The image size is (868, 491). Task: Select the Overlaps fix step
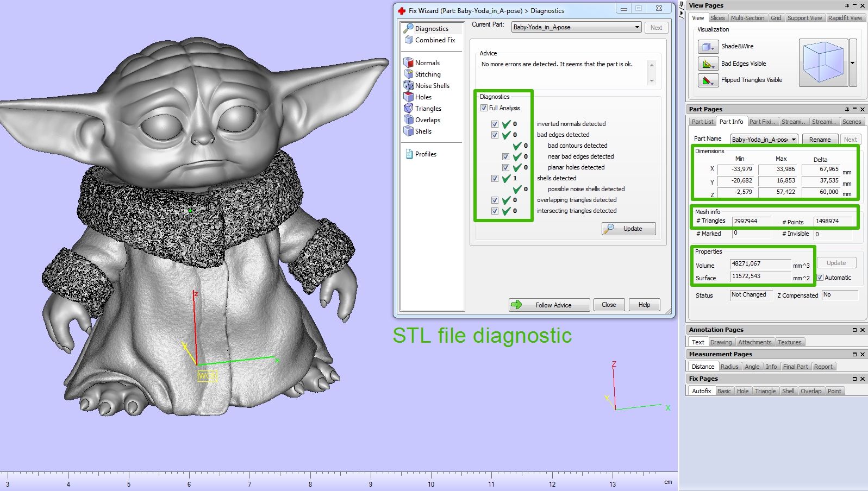[x=422, y=120]
